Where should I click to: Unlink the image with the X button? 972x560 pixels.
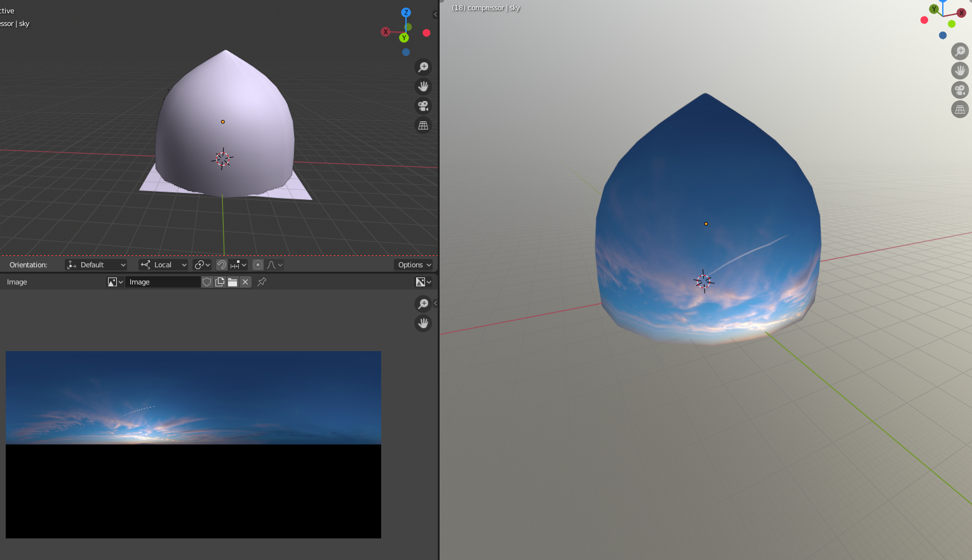[x=245, y=282]
